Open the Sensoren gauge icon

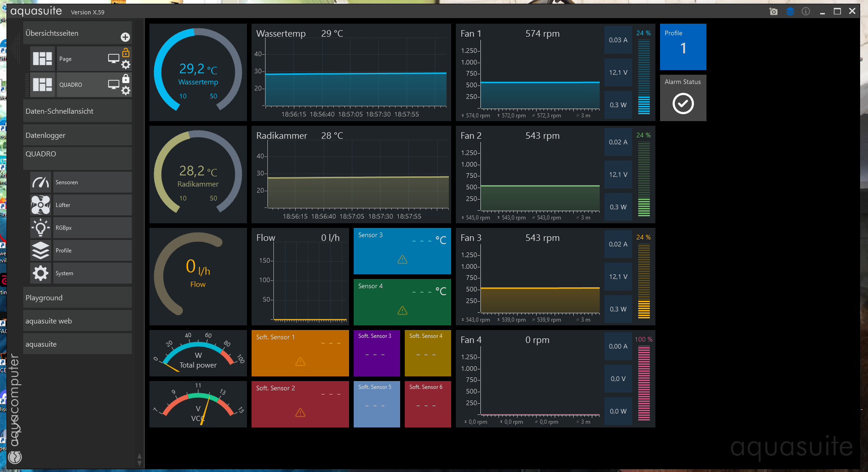(x=41, y=182)
